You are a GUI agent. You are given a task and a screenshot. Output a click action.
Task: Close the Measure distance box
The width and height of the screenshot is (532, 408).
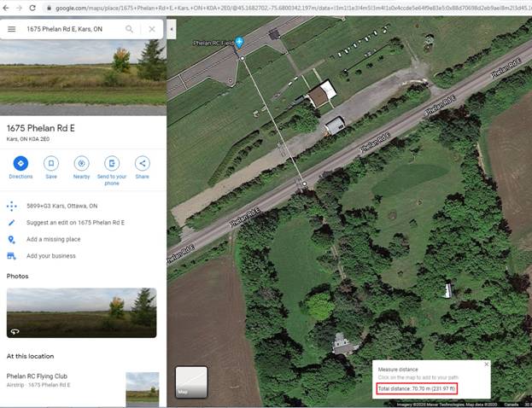coord(487,364)
